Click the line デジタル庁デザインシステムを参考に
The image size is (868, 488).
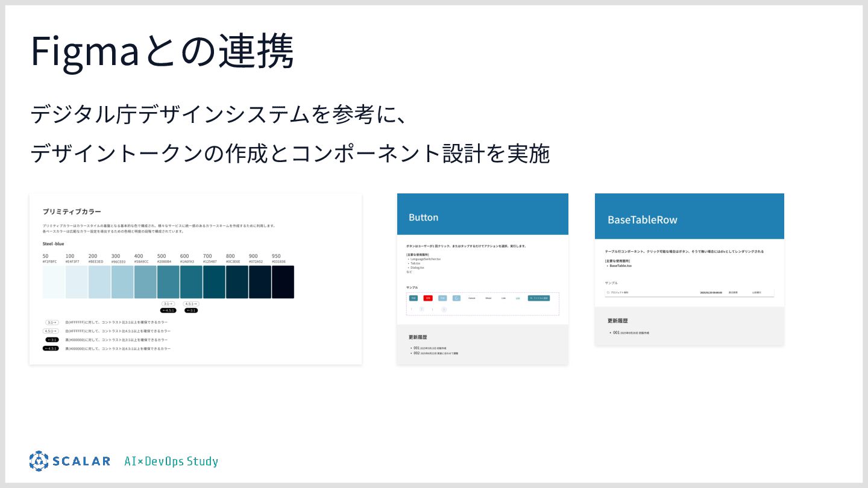[220, 114]
